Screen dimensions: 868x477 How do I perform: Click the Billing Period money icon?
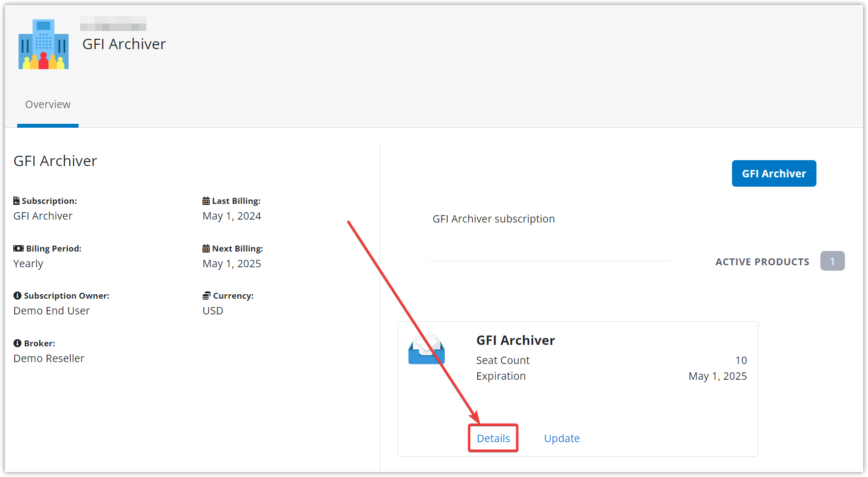pos(19,248)
